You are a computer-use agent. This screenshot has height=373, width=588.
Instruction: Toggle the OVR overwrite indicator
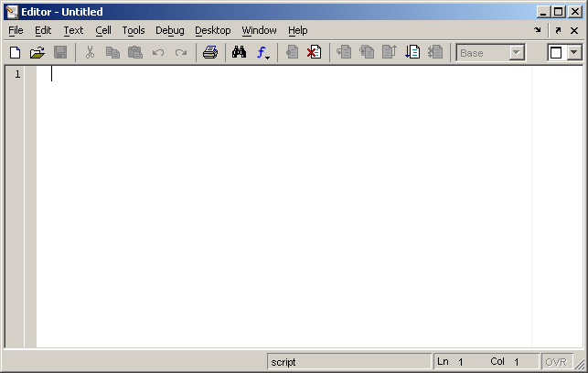557,362
